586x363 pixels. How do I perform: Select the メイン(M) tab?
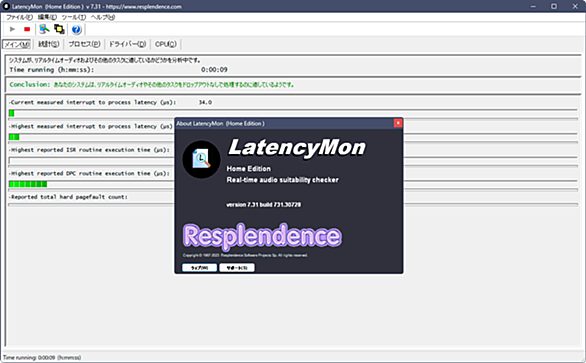coord(17,44)
